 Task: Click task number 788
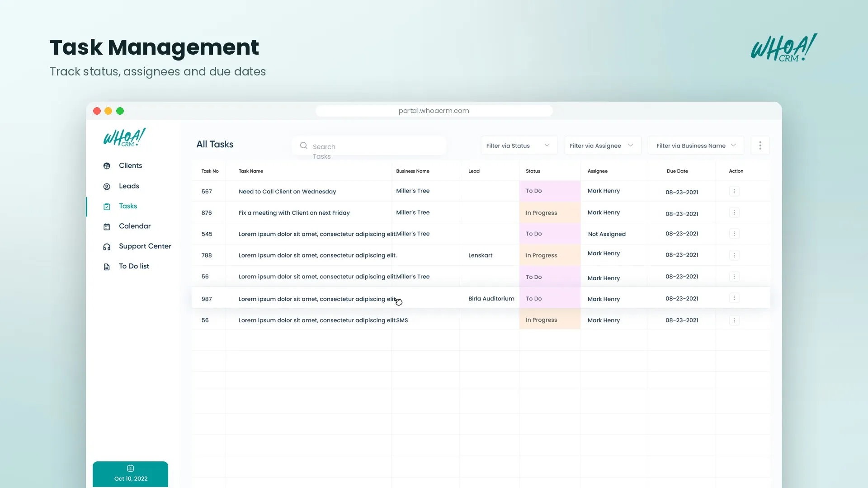(x=207, y=255)
